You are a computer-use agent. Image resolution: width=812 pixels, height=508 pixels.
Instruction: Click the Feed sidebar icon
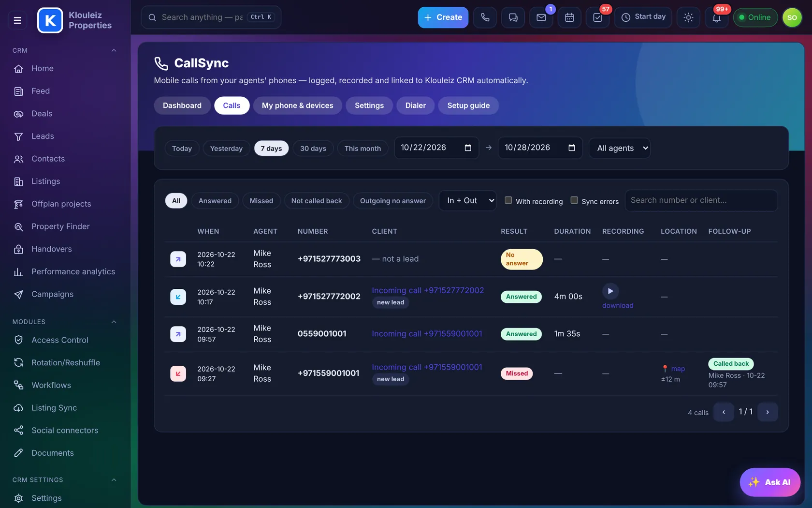18,91
